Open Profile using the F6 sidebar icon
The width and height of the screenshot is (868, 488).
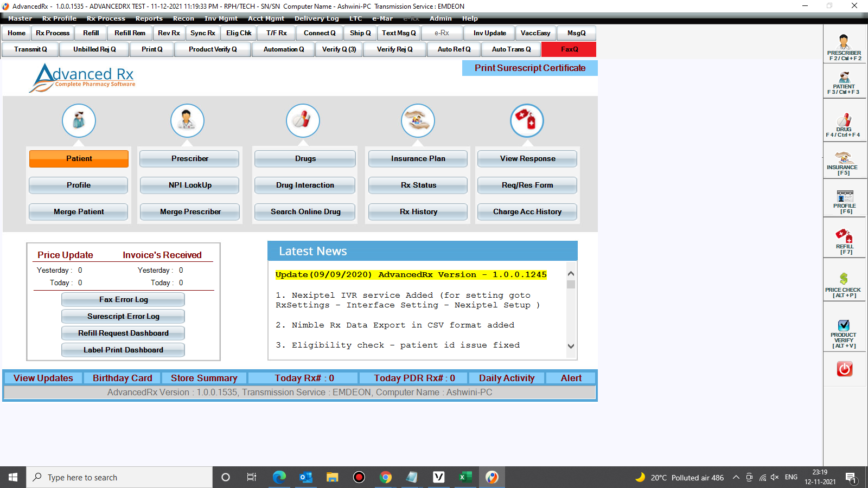point(844,200)
